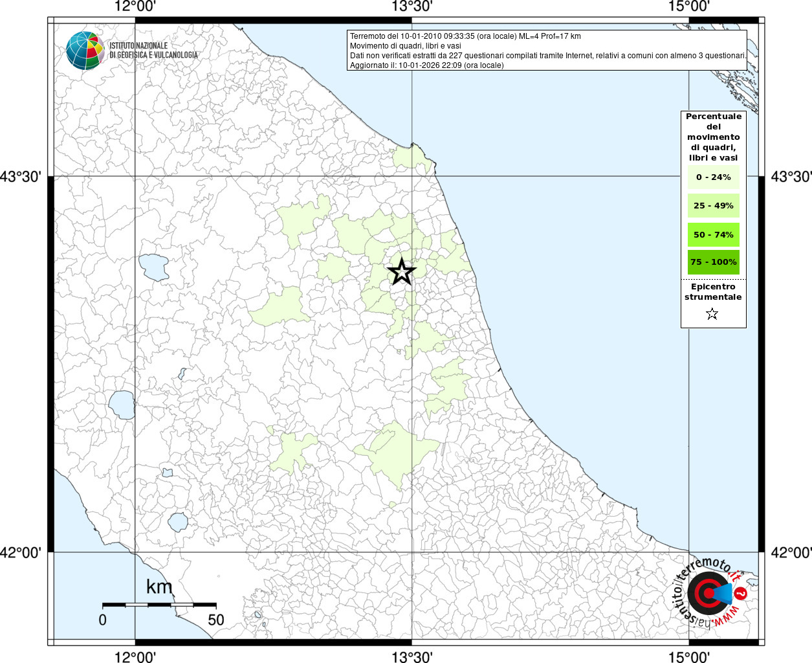The width and height of the screenshot is (812, 663).
Task: Click the red target logo of haisentitoilterremoto
Action: click(708, 593)
